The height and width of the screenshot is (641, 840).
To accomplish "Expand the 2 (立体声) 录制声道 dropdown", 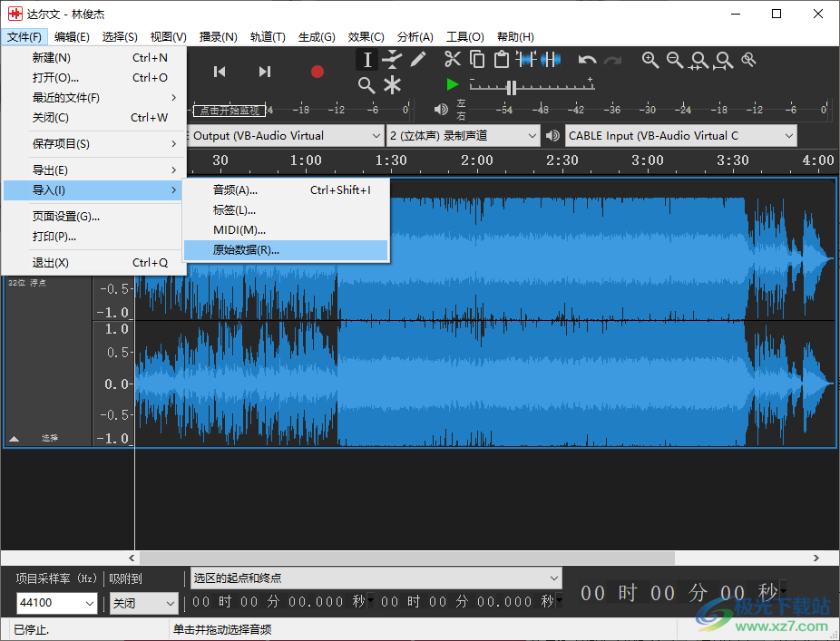I will point(464,136).
